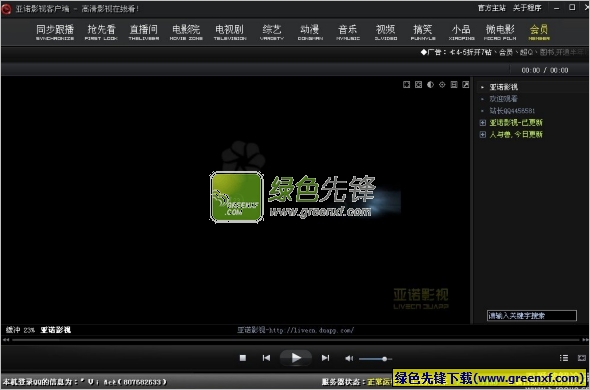
Task: Mute audio with the speaker icon
Action: coord(349,358)
